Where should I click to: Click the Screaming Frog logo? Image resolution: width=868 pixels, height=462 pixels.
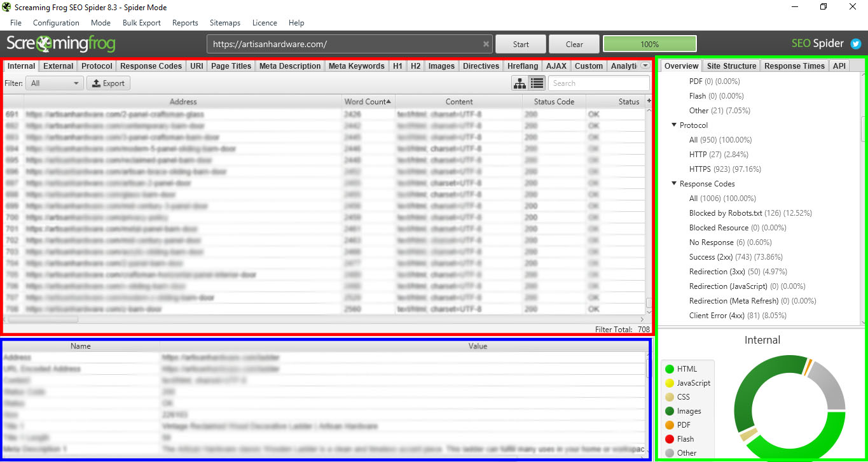61,44
